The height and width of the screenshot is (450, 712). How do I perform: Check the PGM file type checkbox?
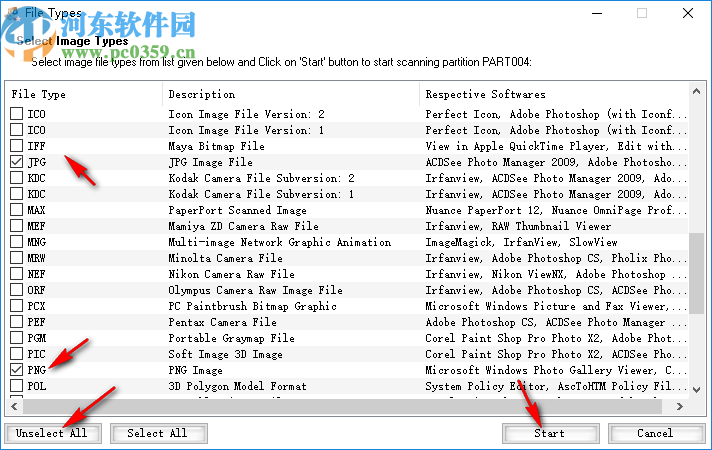click(x=16, y=338)
